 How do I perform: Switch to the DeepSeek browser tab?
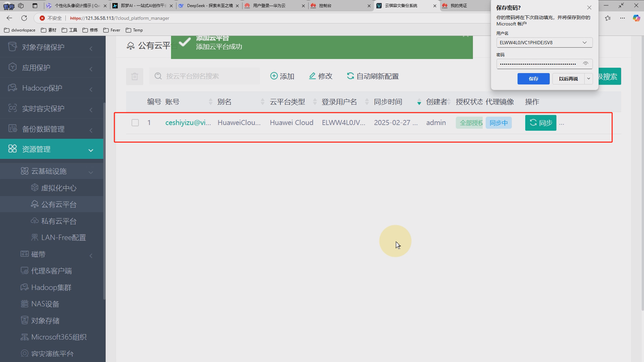click(x=209, y=6)
